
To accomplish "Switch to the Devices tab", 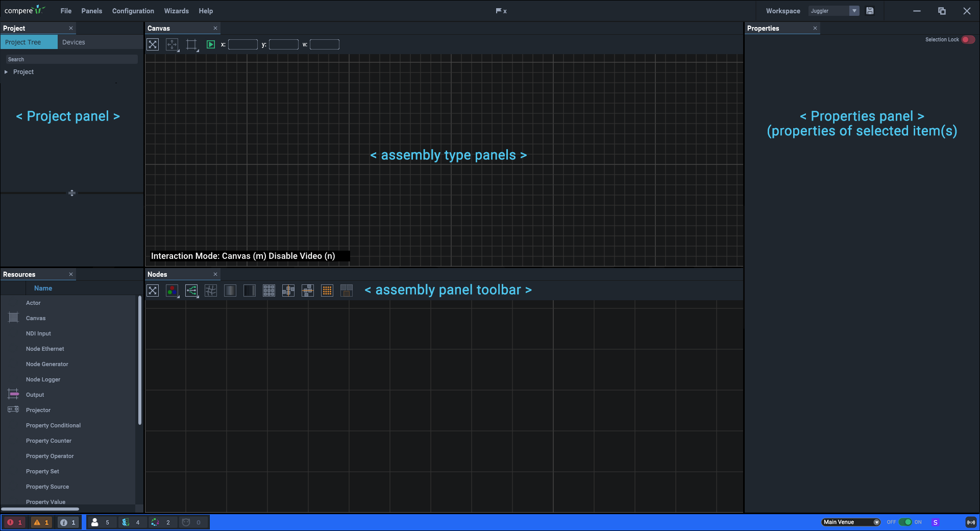I will pyautogui.click(x=73, y=42).
